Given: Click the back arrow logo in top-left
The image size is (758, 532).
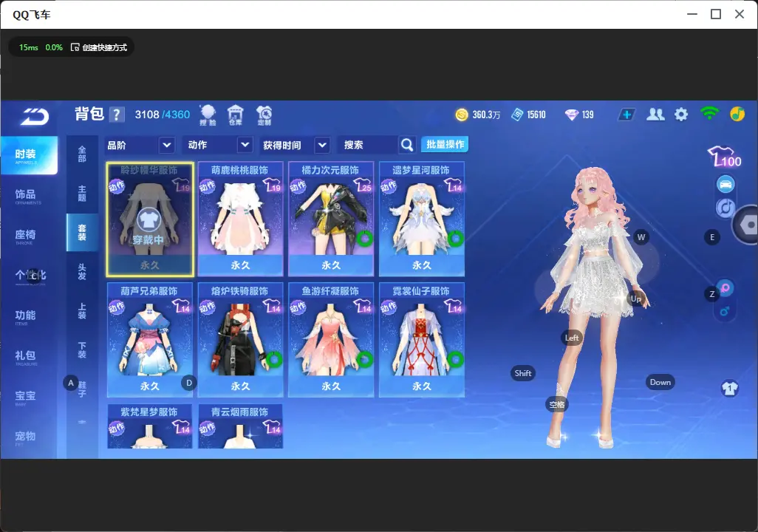Looking at the screenshot, I should (34, 116).
